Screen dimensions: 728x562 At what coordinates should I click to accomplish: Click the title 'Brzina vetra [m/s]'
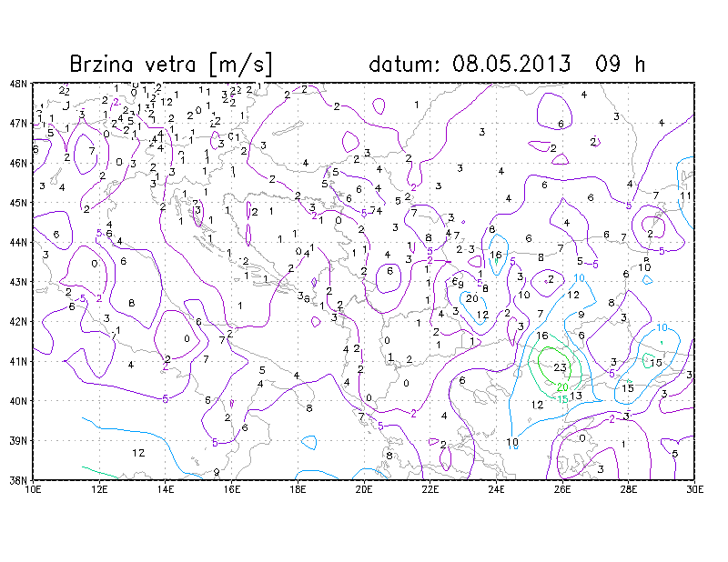pos(171,64)
